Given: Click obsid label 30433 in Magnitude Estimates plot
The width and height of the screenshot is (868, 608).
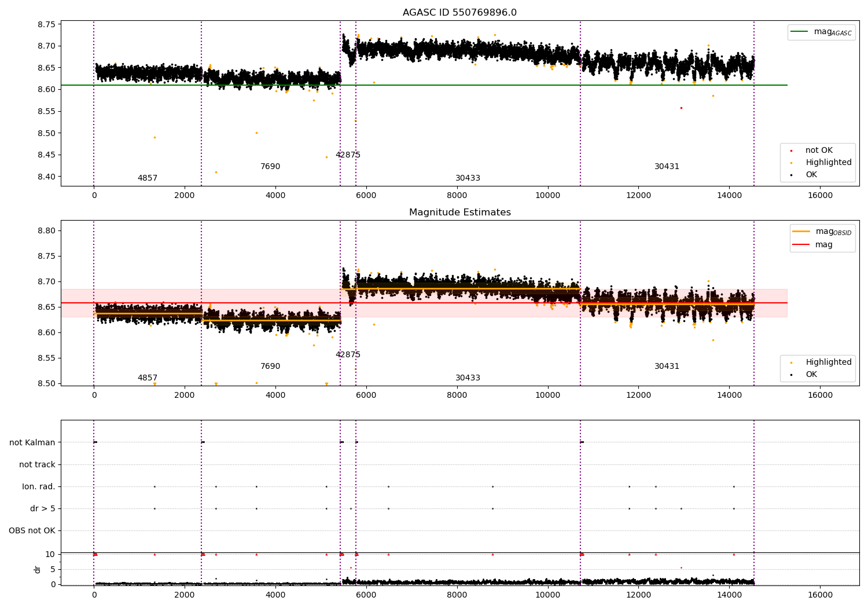Looking at the screenshot, I should (468, 378).
